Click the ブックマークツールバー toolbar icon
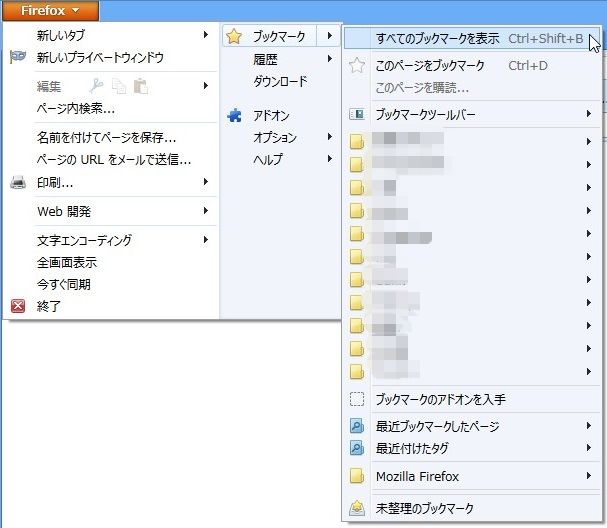The height and width of the screenshot is (528, 607). [357, 114]
